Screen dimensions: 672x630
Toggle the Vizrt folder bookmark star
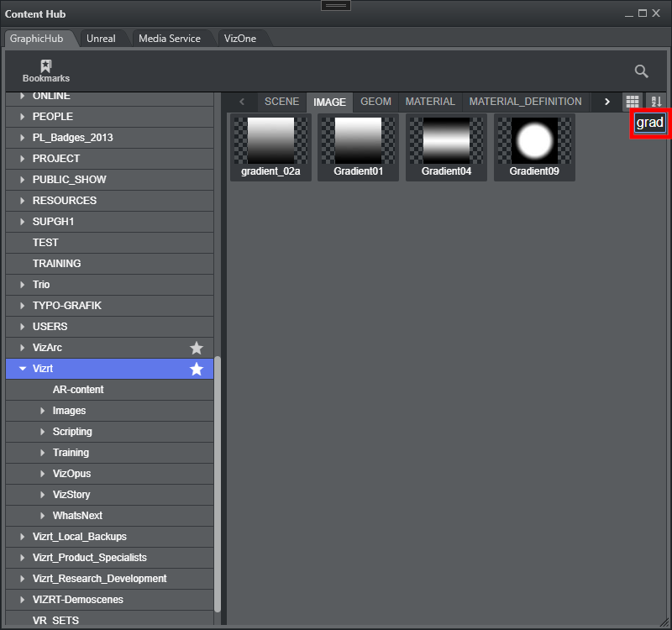coord(197,369)
